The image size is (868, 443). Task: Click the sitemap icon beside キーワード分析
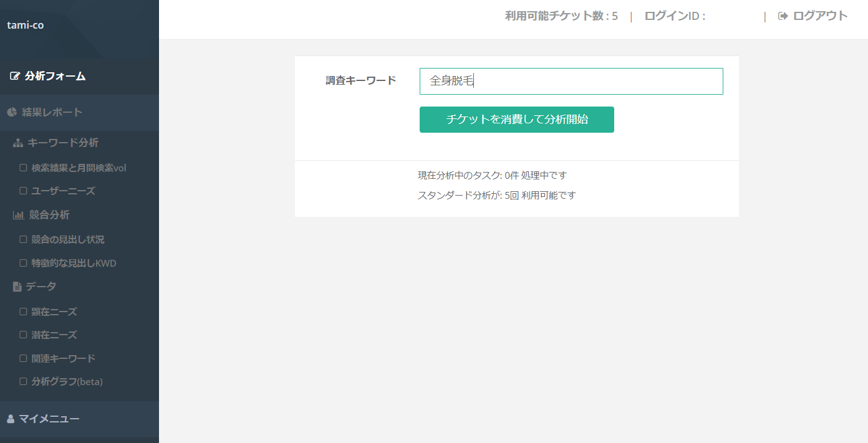[18, 143]
